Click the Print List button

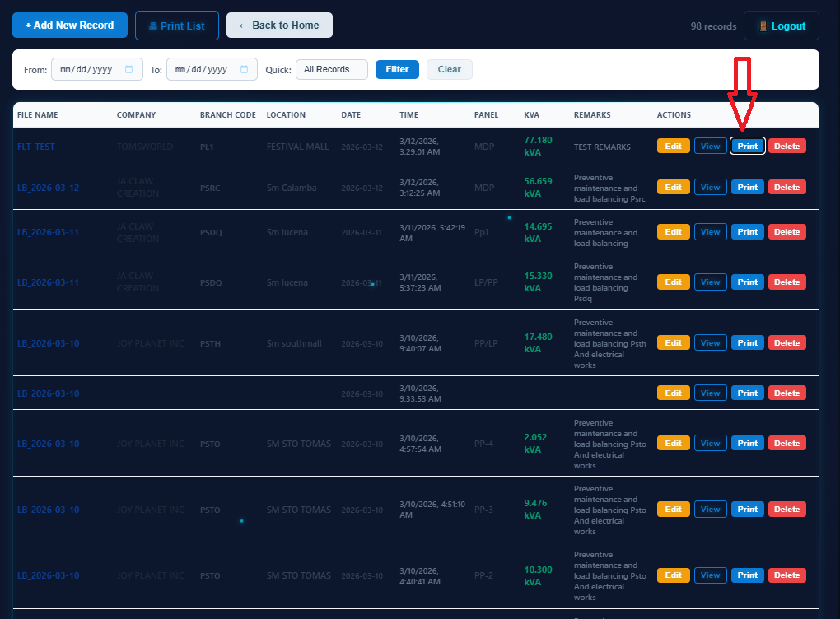(176, 26)
